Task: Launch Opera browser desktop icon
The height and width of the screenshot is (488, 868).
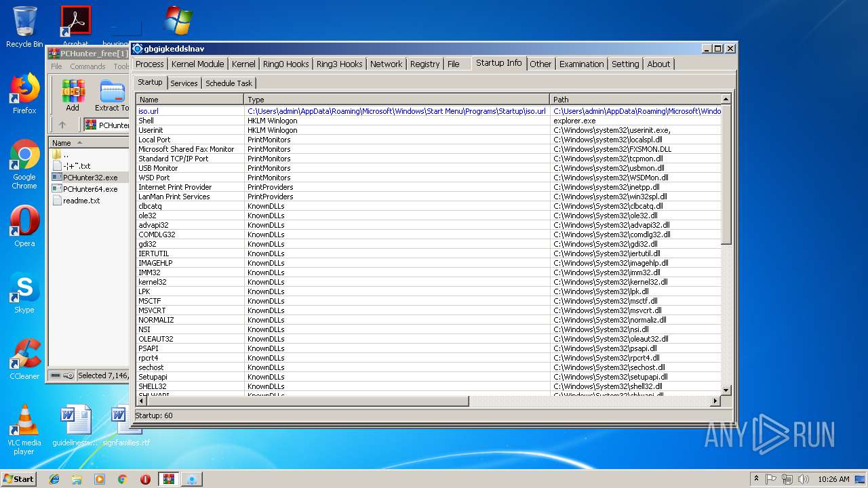Action: (24, 226)
